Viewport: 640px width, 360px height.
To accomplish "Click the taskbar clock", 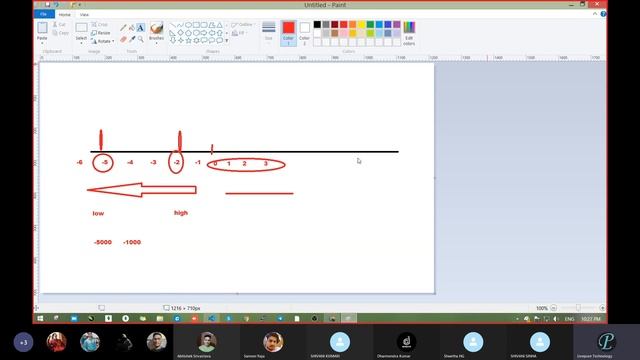I will tap(591, 319).
